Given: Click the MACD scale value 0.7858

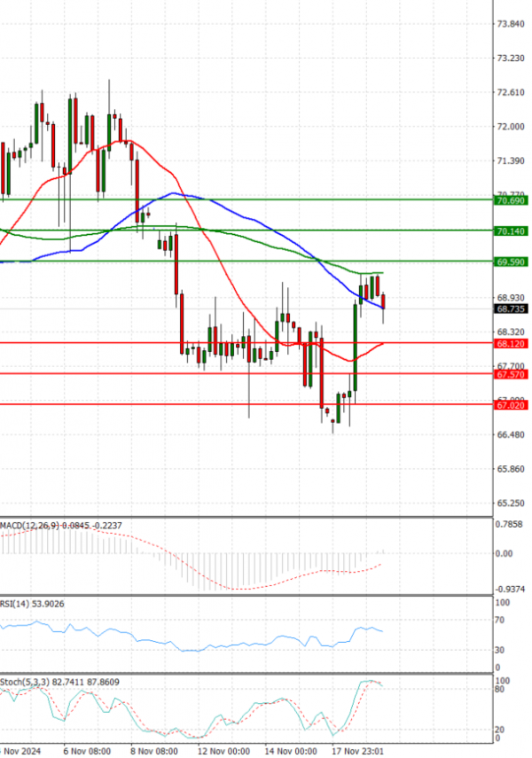Looking at the screenshot, I should pyautogui.click(x=509, y=525).
